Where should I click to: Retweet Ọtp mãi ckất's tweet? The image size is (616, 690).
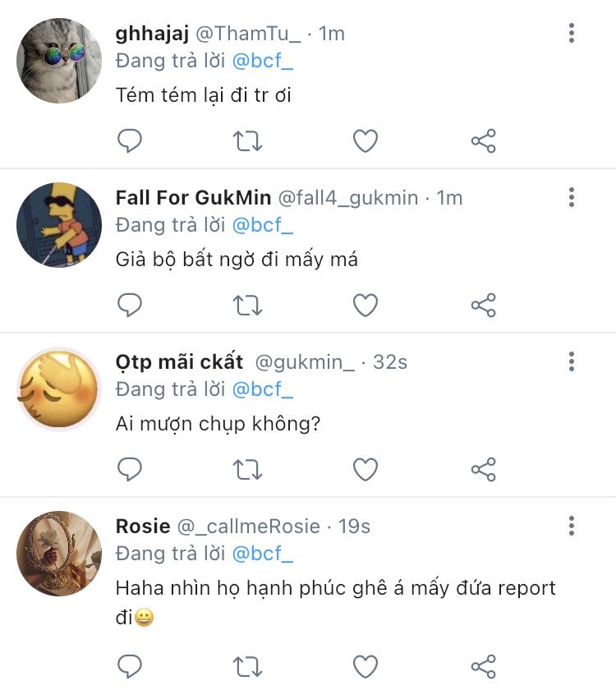pyautogui.click(x=247, y=469)
